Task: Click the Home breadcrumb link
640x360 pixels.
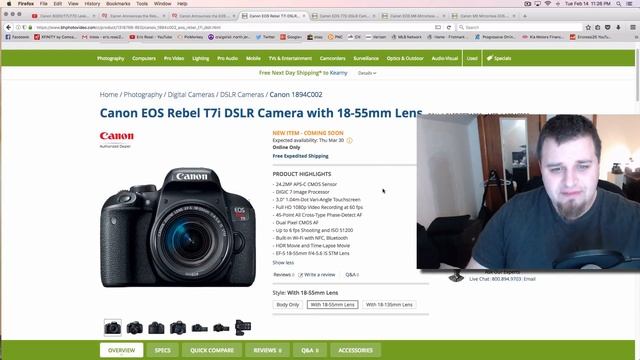Action: pyautogui.click(x=109, y=94)
